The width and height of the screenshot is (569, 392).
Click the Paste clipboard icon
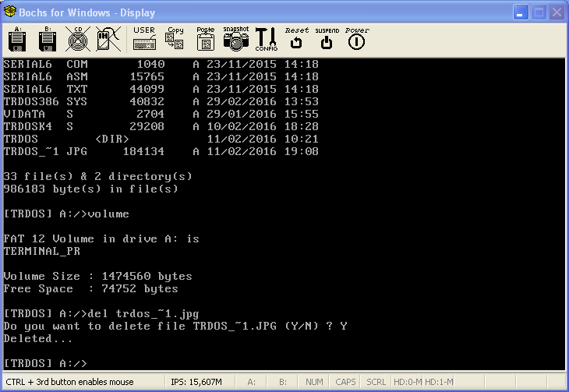[x=206, y=38]
